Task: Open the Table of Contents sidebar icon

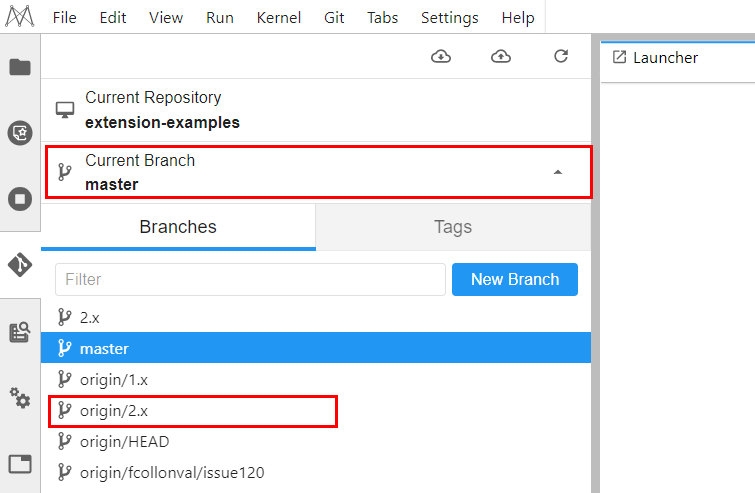Action: [x=20, y=332]
